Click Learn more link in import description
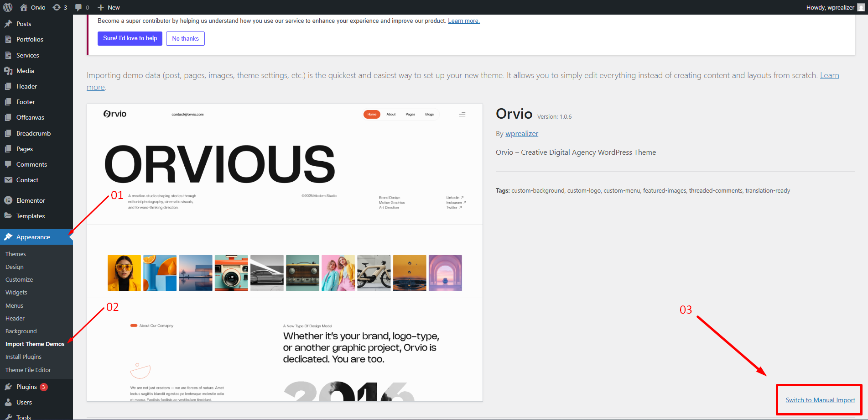The image size is (868, 420). click(x=829, y=75)
